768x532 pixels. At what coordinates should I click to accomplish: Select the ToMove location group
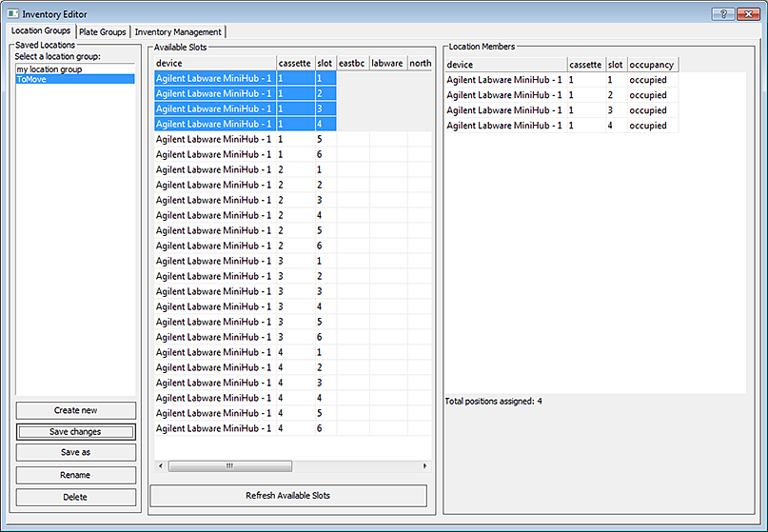coord(30,80)
